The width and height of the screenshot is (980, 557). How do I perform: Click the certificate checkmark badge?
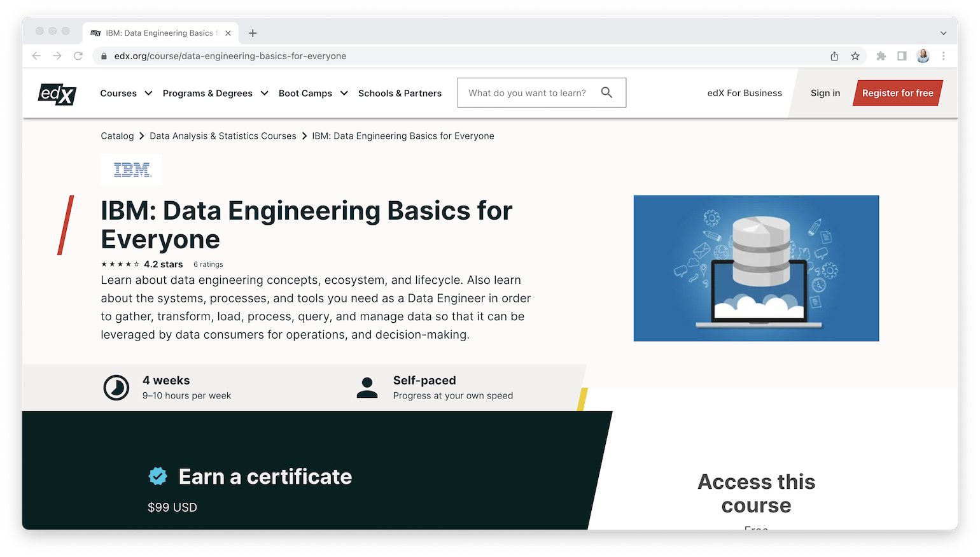pos(157,476)
